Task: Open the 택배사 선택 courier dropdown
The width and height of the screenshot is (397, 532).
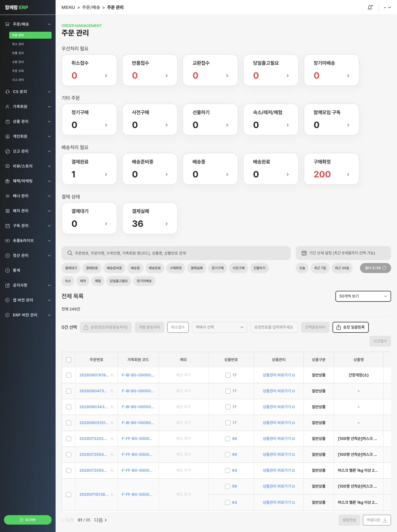Action: pos(220,327)
